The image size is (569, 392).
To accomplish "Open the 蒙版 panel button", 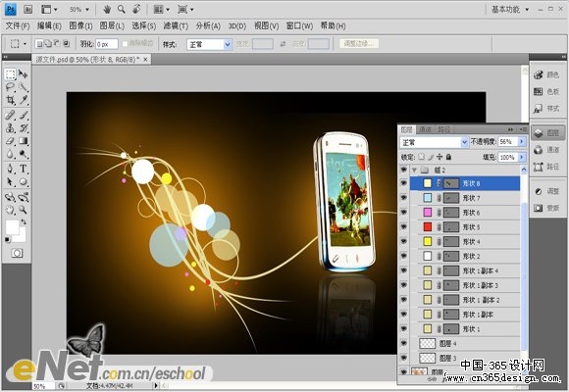I will click(546, 208).
